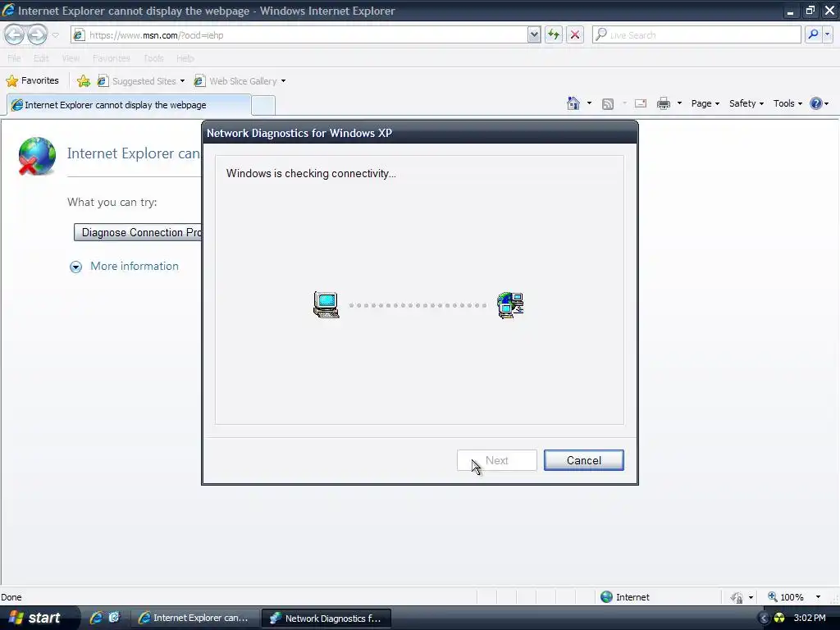Switch to Internet Explorer taskbar button
This screenshot has height=630, width=840.
click(195, 618)
